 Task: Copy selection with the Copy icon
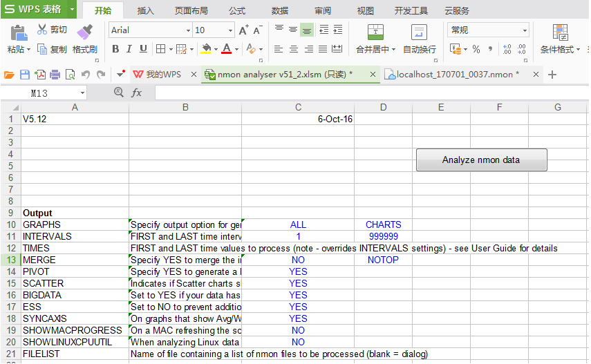click(x=42, y=49)
